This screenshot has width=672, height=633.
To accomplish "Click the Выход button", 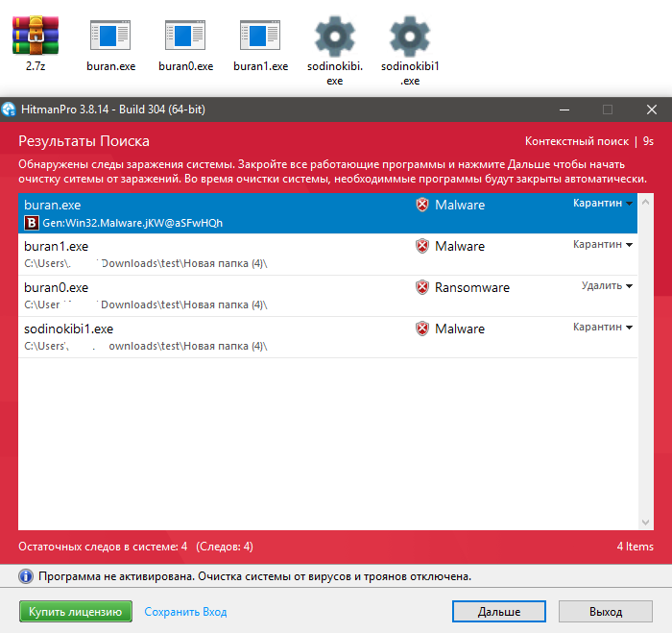I will (x=606, y=612).
